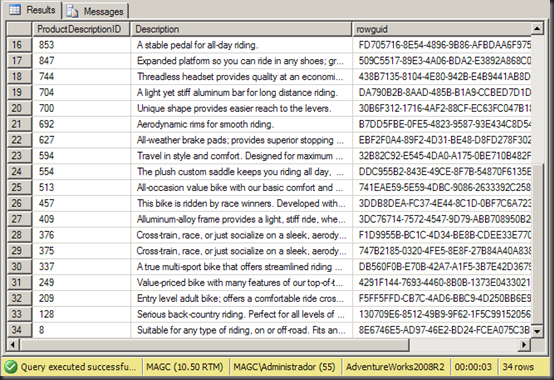Click status bar 'MAGC (10.50 RTM)' entry
Viewport: 554px width, 380px height.
(185, 367)
